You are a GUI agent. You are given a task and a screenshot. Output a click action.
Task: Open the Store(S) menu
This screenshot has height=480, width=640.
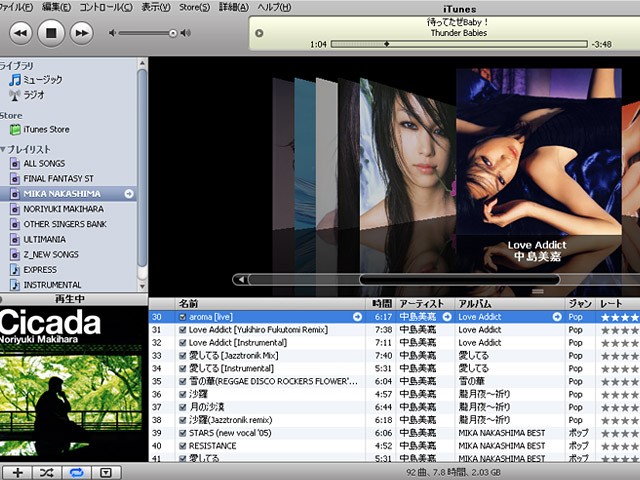195,7
